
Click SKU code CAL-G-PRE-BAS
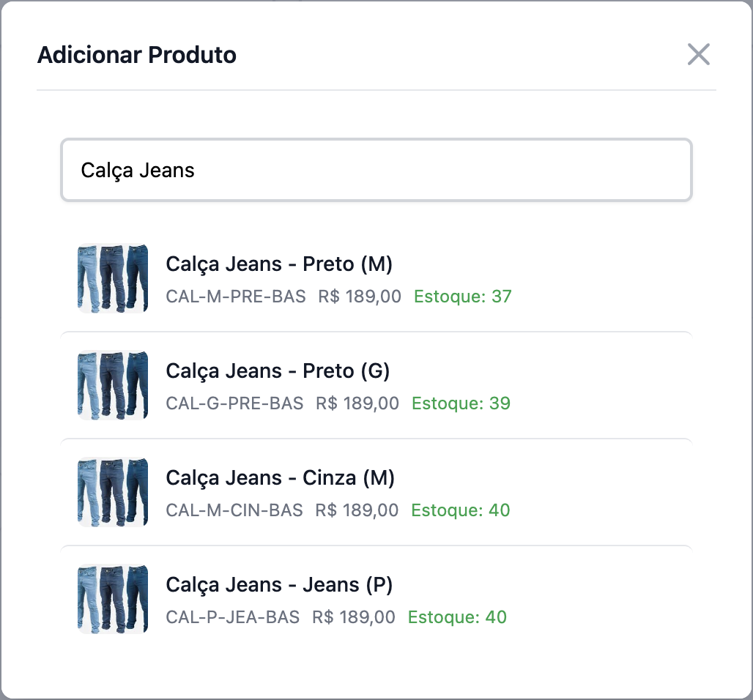[234, 403]
